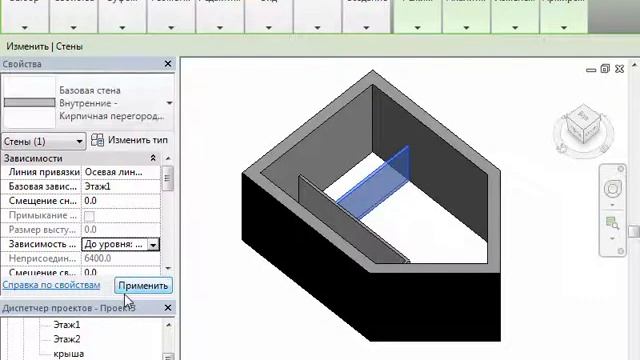The height and width of the screenshot is (360, 640).
Task: Click the Осевая лин... value field
Action: (121, 172)
